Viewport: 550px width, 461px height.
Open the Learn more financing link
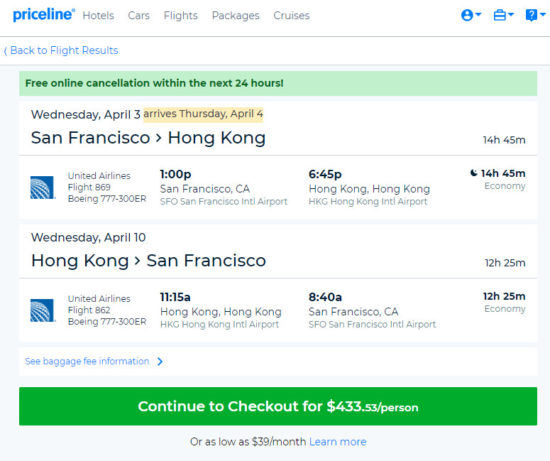337,442
